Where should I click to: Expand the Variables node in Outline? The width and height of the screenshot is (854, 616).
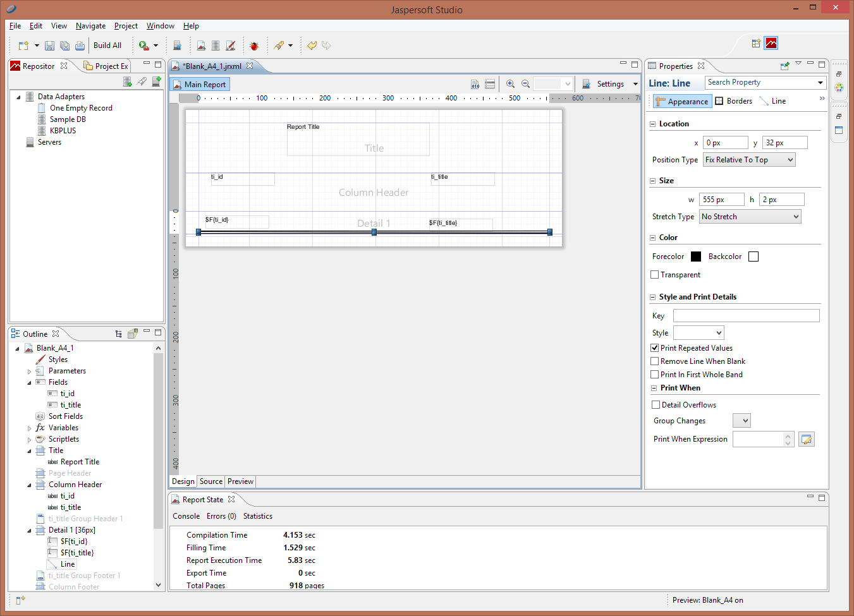pos(29,428)
